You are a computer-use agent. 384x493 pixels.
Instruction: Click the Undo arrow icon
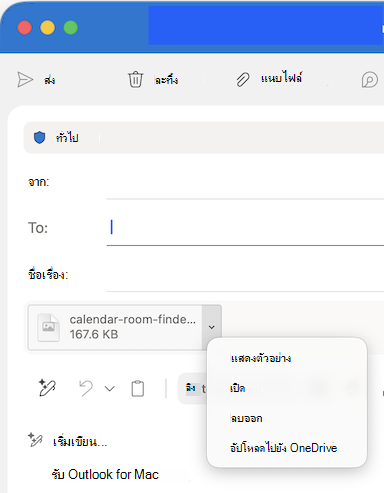click(86, 388)
